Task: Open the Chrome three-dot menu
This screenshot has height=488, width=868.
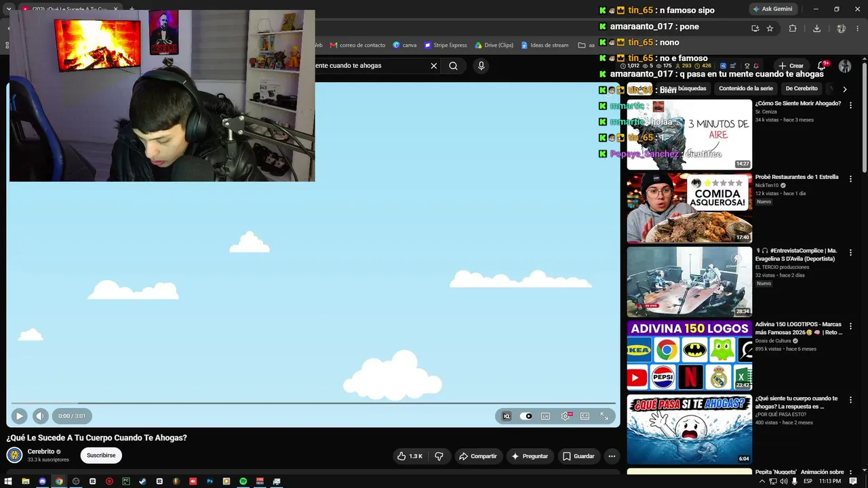Action: click(x=859, y=28)
